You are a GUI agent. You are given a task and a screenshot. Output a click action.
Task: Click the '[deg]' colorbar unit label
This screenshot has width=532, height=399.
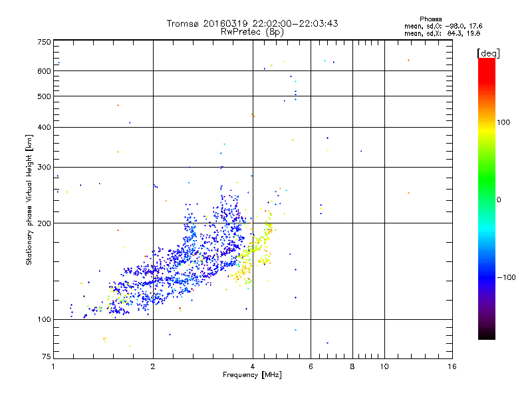coord(488,53)
